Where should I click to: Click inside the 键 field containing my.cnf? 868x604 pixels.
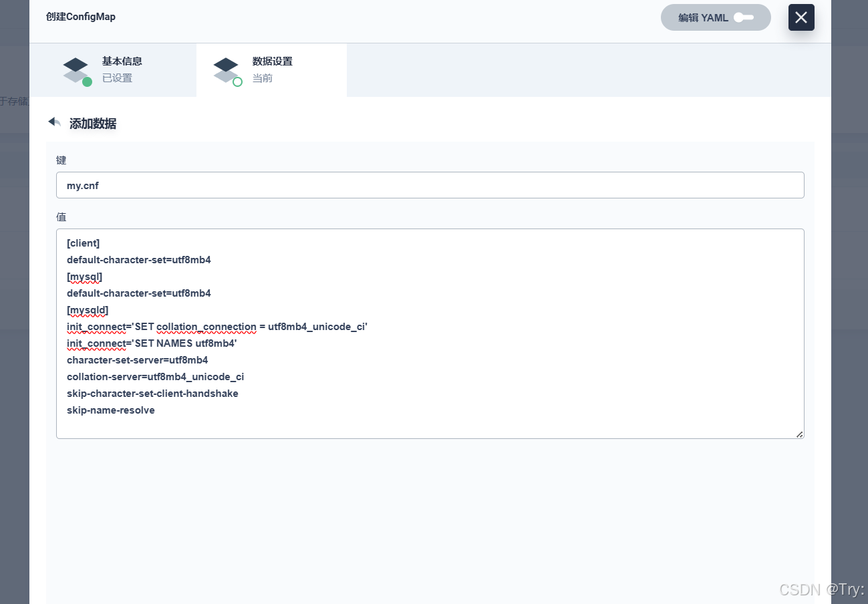(430, 185)
